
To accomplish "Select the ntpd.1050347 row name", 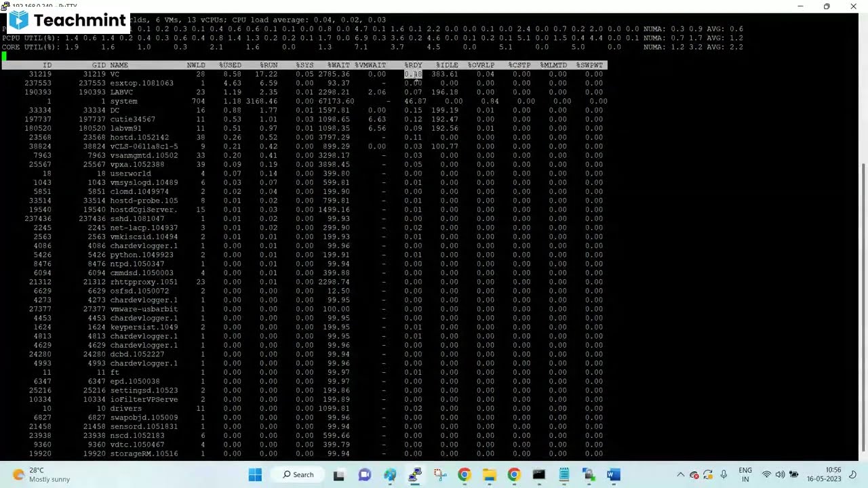I will point(137,264).
